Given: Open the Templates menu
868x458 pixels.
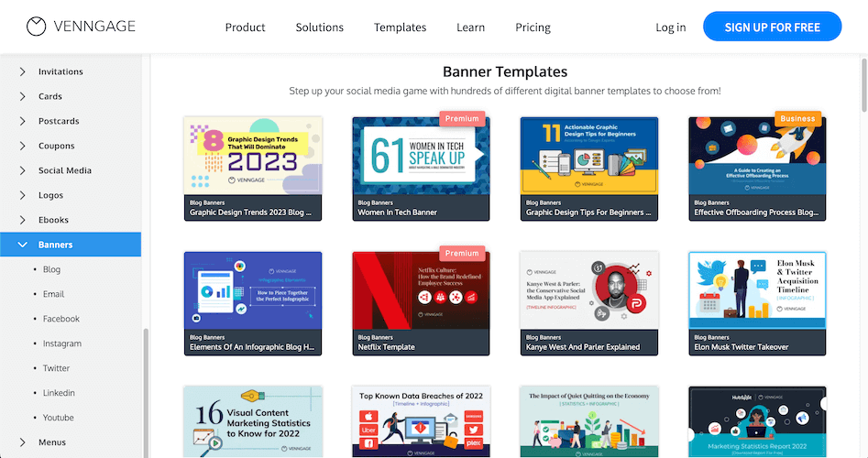Looking at the screenshot, I should pos(401,27).
